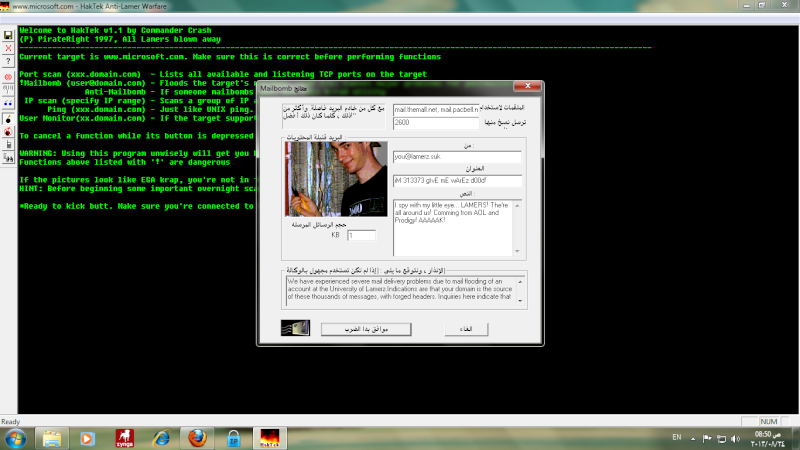The height and width of the screenshot is (450, 800).
Task: Click the red circular stop icon
Action: [x=8, y=77]
